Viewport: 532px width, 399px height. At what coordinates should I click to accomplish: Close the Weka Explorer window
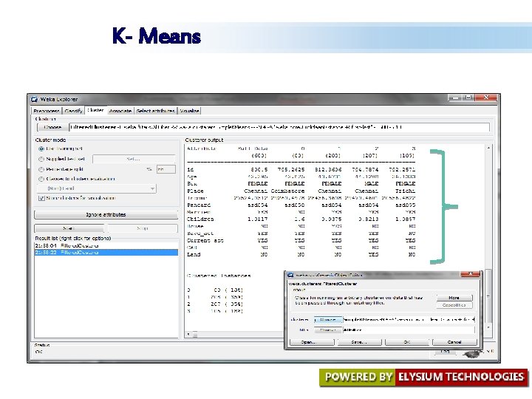point(486,98)
